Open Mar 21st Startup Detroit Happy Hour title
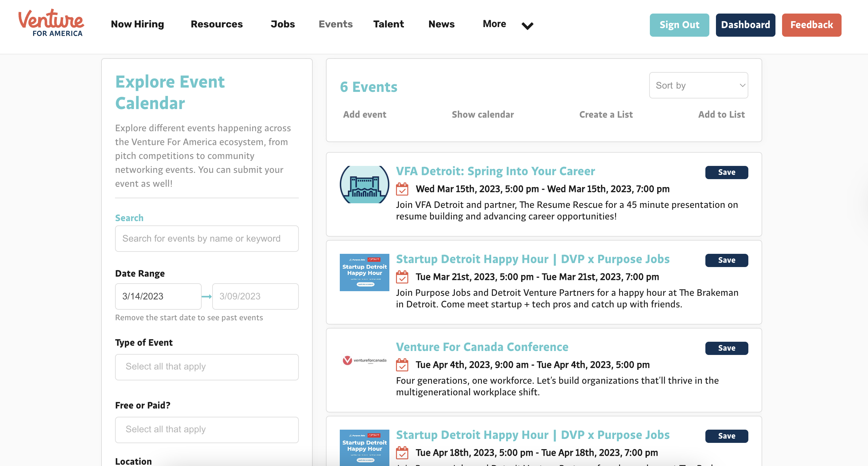The width and height of the screenshot is (868, 466). (x=533, y=259)
